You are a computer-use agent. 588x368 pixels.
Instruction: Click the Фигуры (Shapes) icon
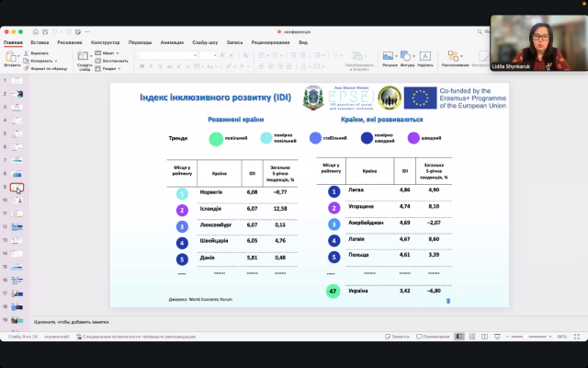point(408,56)
